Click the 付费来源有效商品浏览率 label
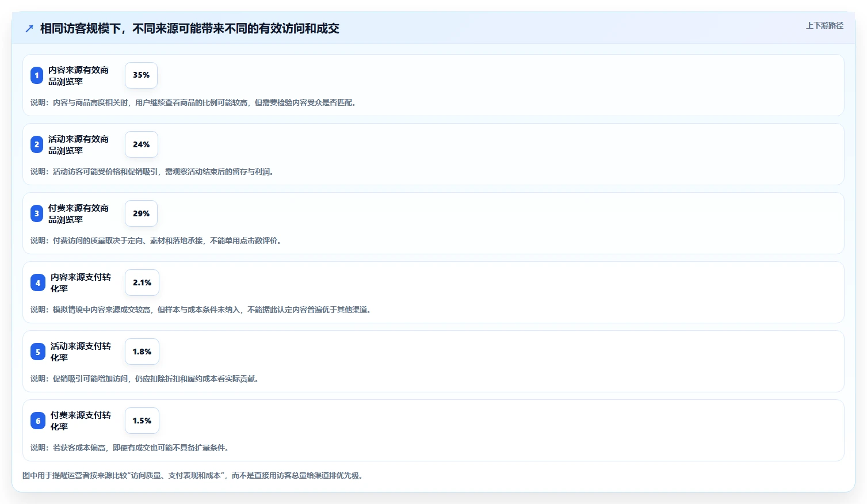867x504 pixels. 78,213
